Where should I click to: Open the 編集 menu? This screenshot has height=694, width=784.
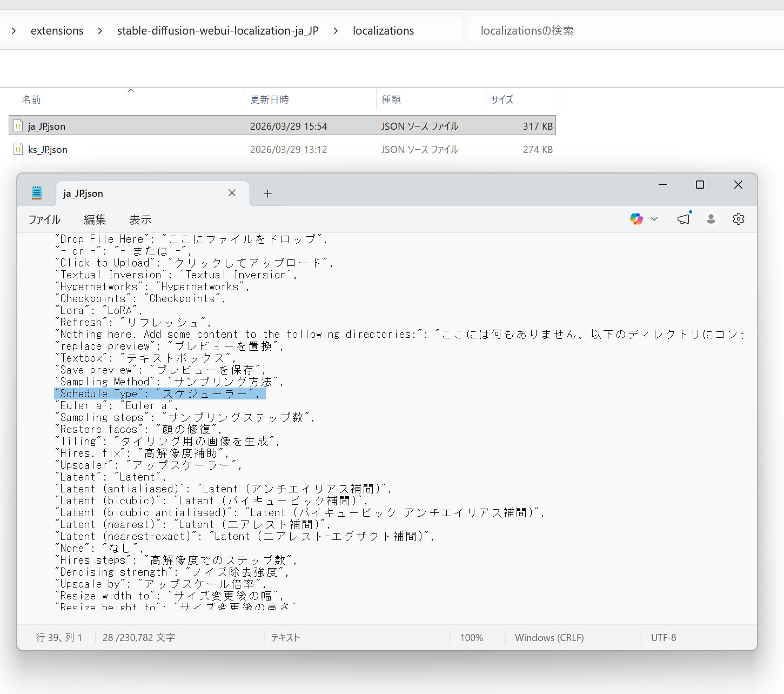pos(95,219)
